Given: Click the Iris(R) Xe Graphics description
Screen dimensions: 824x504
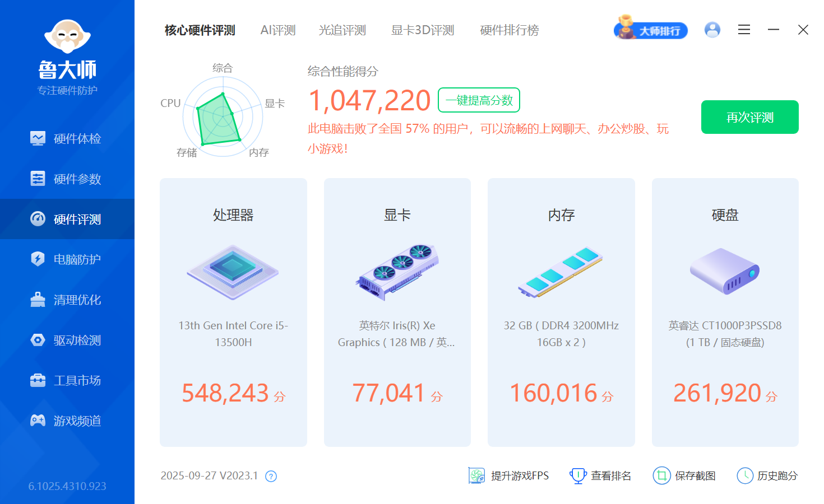Looking at the screenshot, I should point(397,334).
